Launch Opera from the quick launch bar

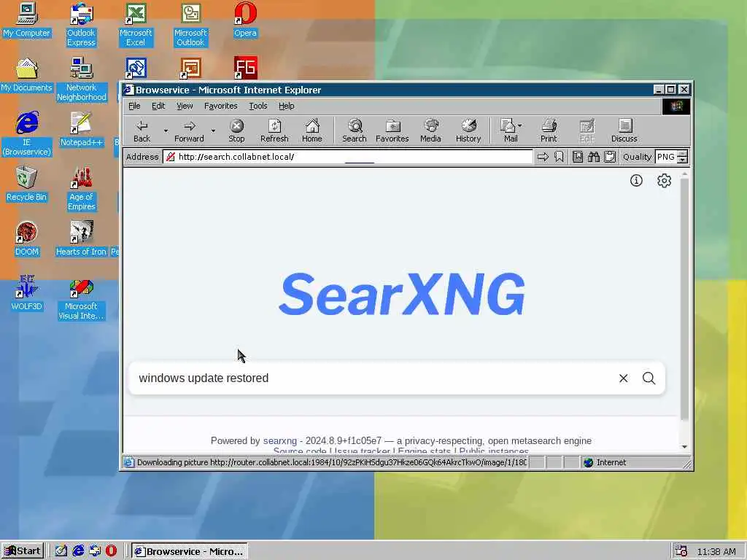tap(111, 551)
